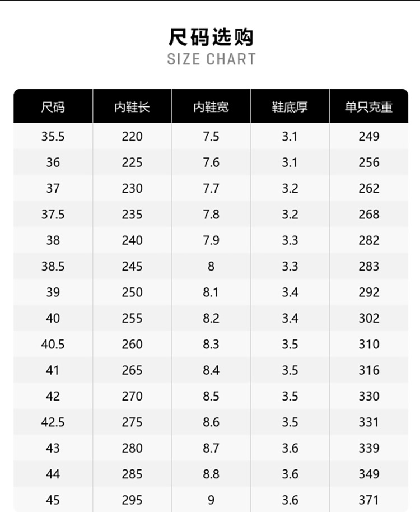Click inner length value 240
Image resolution: width=420 pixels, height=512 pixels.
[132, 240]
